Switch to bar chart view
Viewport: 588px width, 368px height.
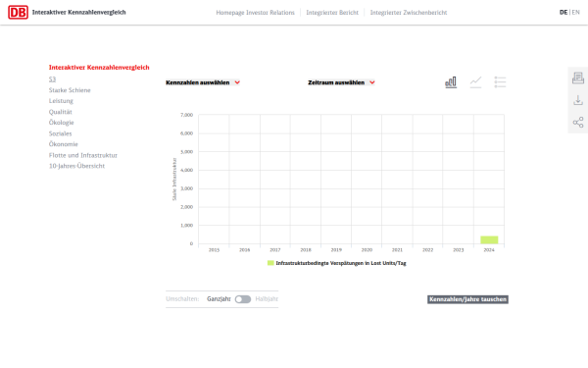[x=451, y=81]
